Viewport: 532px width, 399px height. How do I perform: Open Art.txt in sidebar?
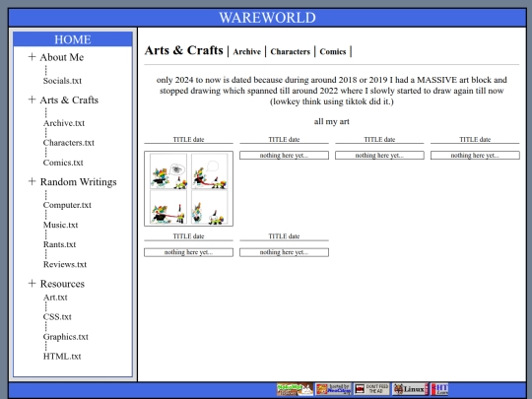(55, 298)
